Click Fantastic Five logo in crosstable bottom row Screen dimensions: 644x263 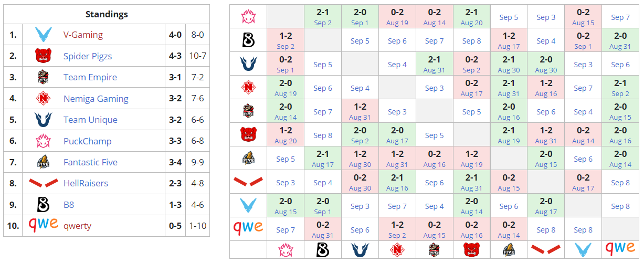click(x=508, y=249)
